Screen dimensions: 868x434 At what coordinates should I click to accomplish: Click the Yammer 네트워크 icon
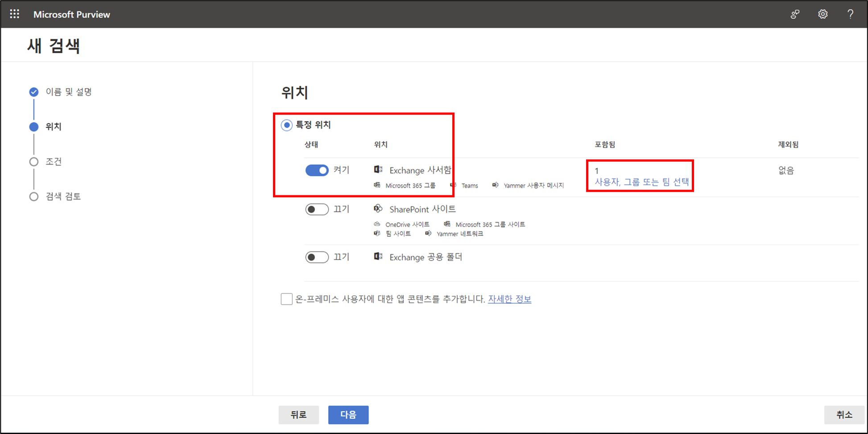(428, 233)
